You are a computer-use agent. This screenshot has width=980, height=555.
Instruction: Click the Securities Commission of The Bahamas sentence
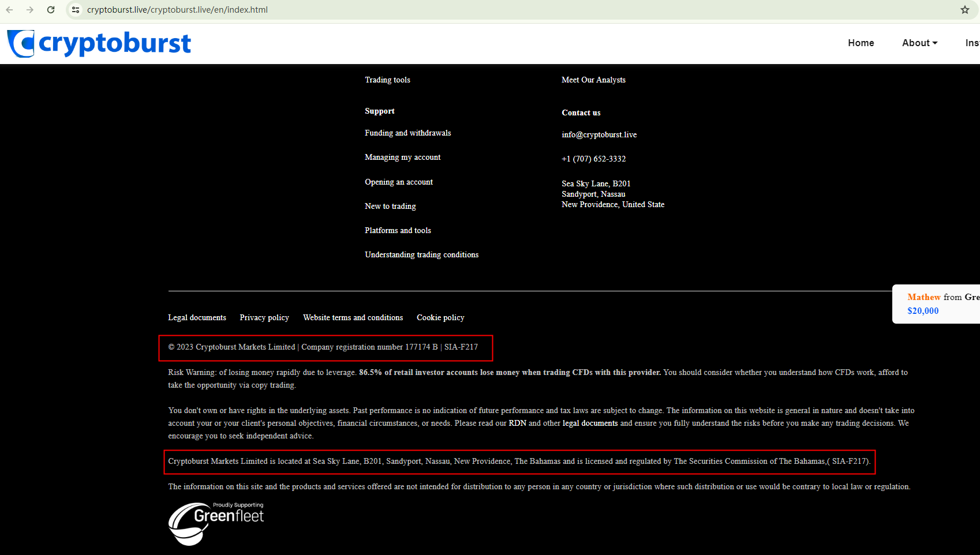(x=519, y=461)
